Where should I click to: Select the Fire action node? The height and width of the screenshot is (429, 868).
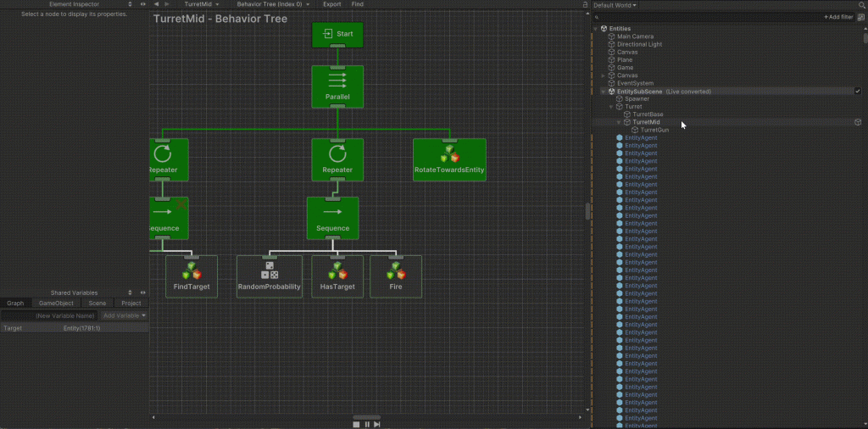click(396, 276)
